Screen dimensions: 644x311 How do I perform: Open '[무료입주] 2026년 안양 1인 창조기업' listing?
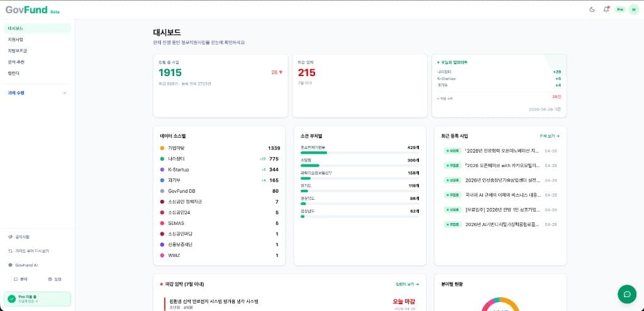(x=501, y=210)
